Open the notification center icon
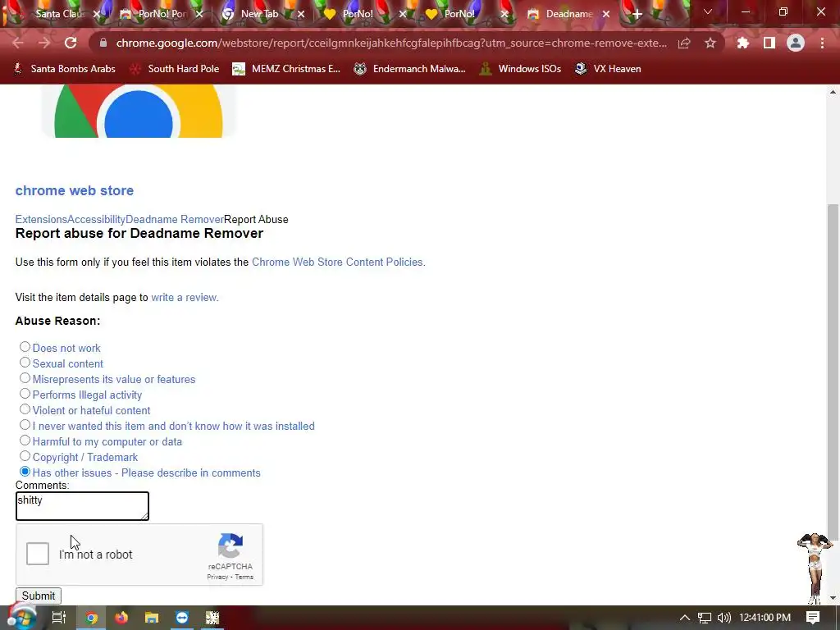Viewport: 840px width, 630px height. (813, 618)
